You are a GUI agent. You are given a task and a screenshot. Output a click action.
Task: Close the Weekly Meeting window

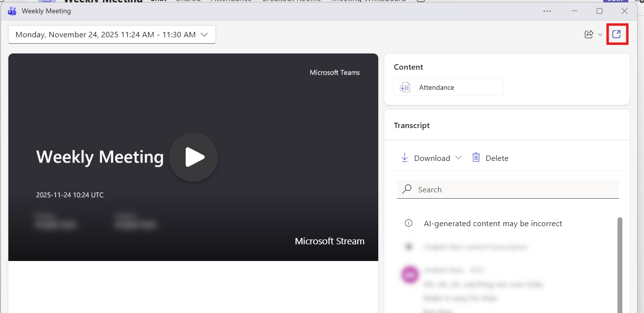coord(624,11)
